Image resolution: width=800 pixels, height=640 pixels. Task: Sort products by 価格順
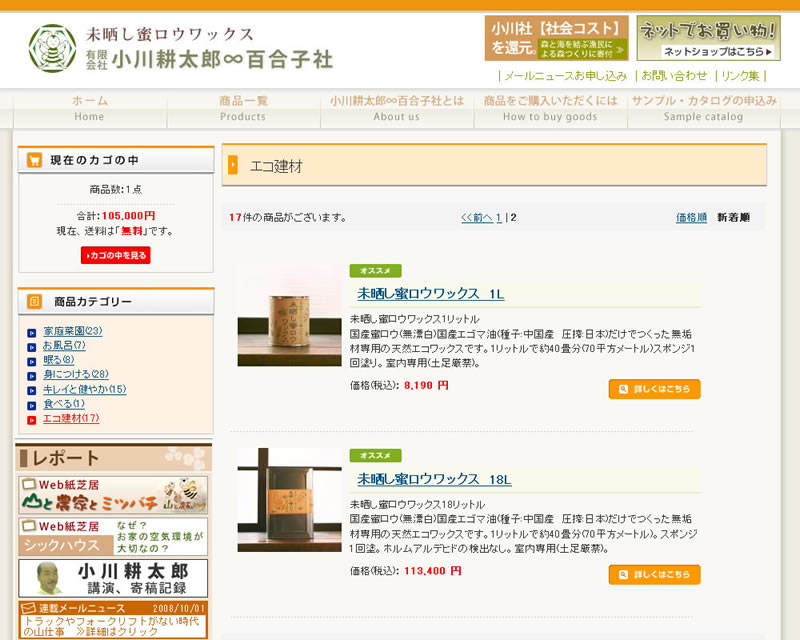tap(691, 217)
